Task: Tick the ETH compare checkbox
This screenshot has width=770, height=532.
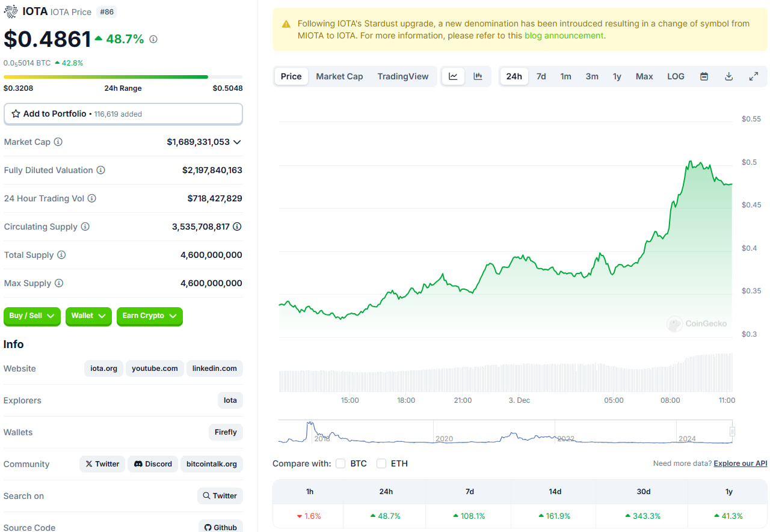Action: (x=381, y=463)
